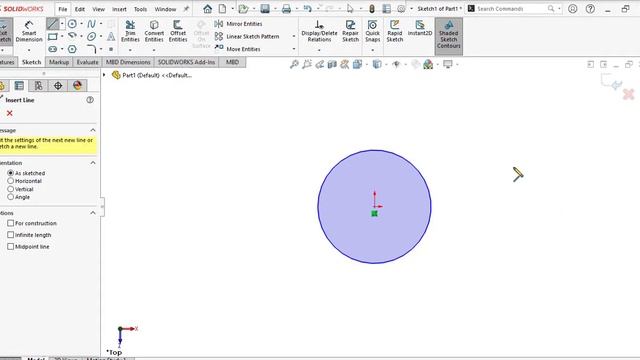This screenshot has height=360, width=640.
Task: Create a New document
Action: [222, 9]
